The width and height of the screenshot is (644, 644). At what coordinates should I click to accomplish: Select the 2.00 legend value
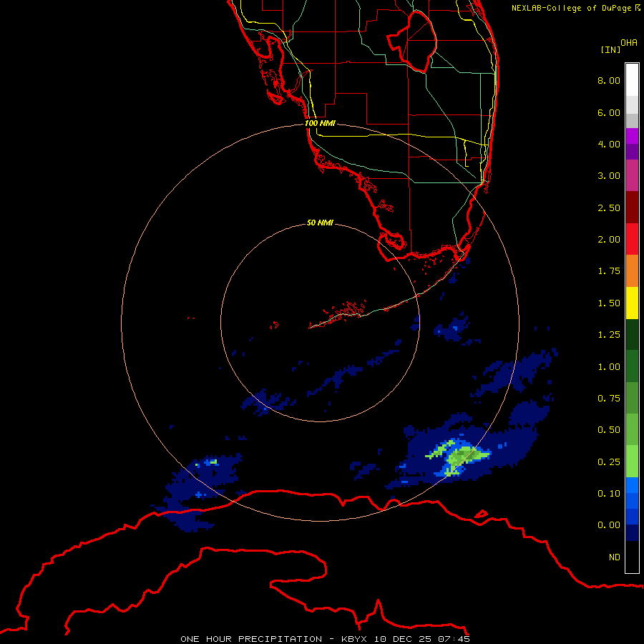(x=609, y=240)
